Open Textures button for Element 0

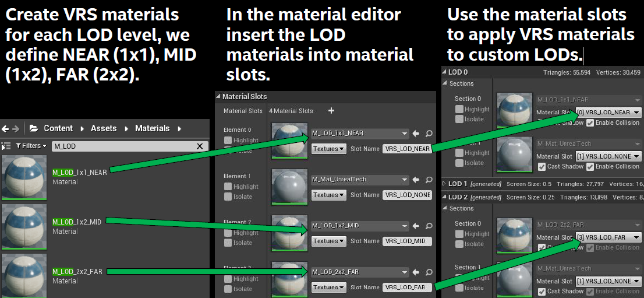click(x=329, y=149)
